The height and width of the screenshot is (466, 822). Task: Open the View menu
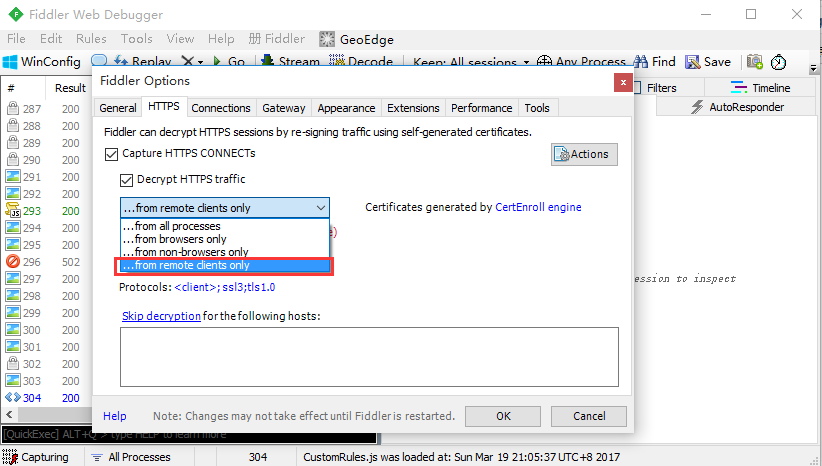(180, 39)
